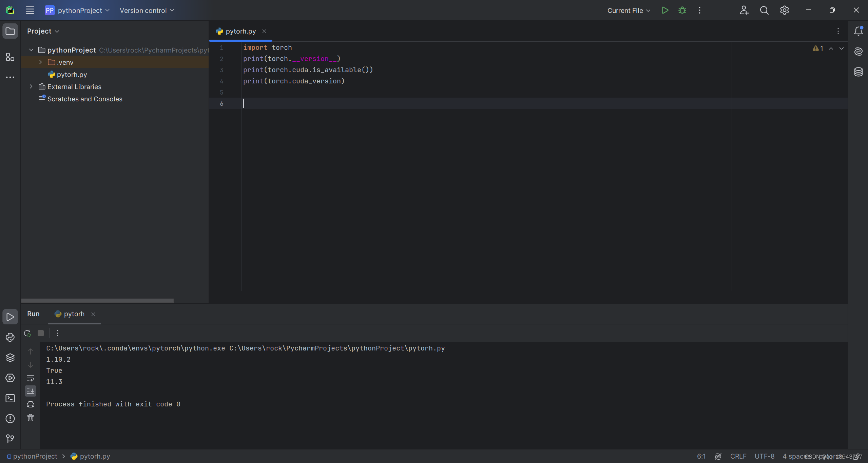The height and width of the screenshot is (463, 868).
Task: Open the AI Assistant panel icon
Action: click(x=858, y=52)
